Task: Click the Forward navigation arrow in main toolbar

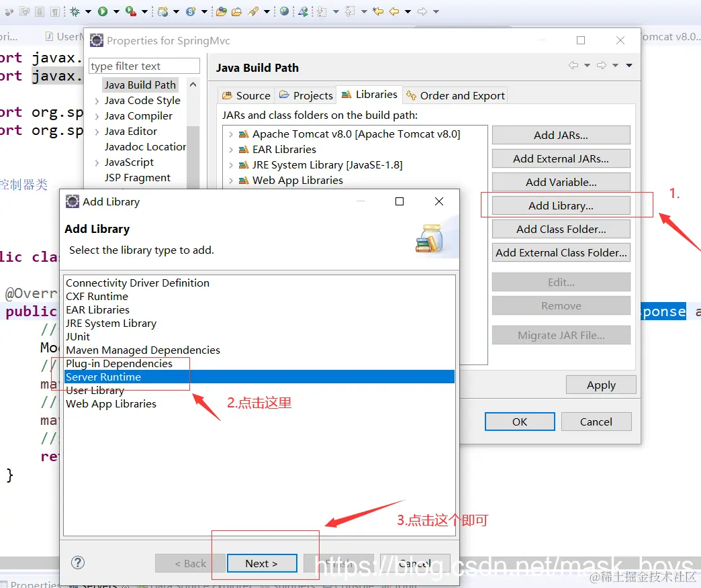Action: [422, 11]
